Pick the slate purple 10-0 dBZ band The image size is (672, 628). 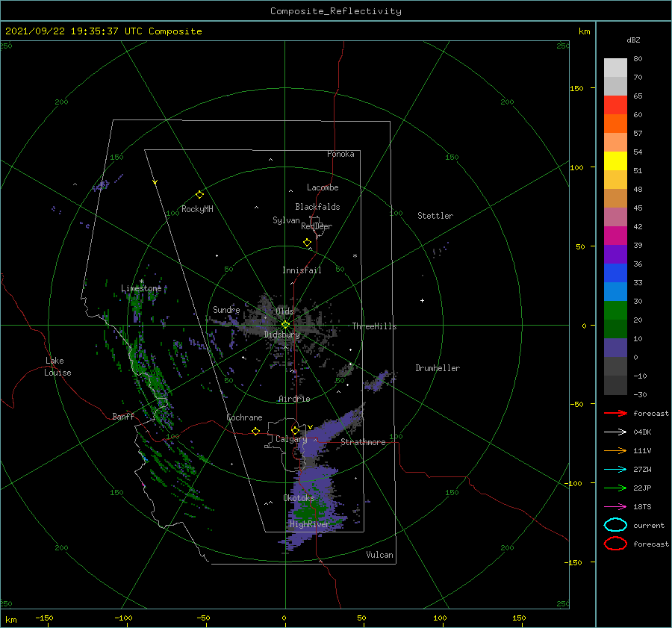pyautogui.click(x=615, y=348)
